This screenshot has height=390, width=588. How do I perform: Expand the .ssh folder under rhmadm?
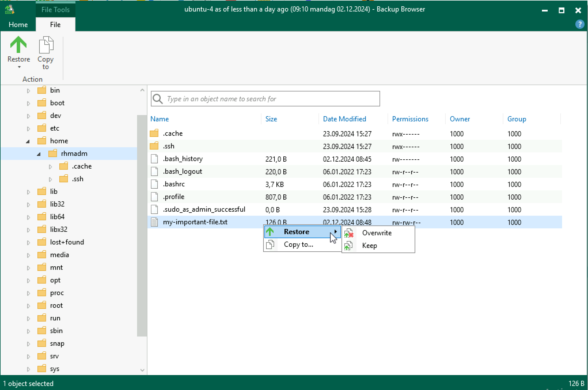tap(50, 178)
